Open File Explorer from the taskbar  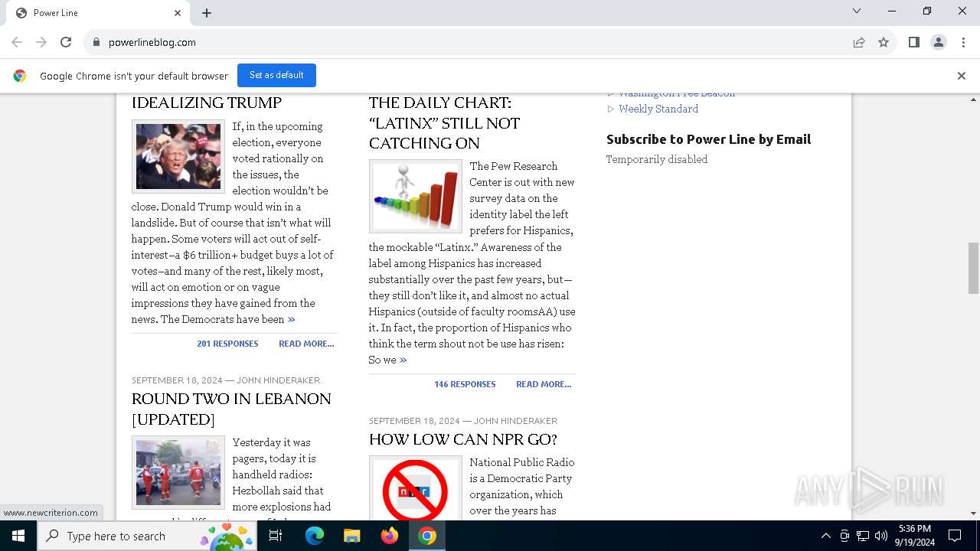[351, 536]
